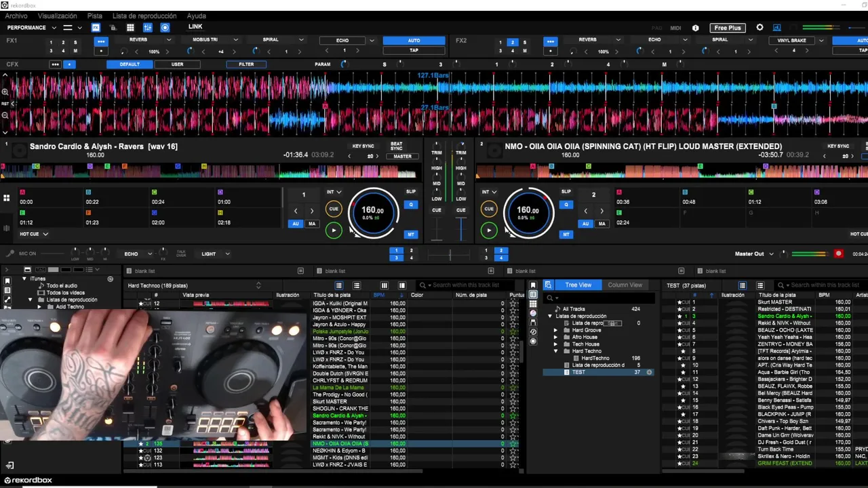
Task: Click the FILTER button in CFX
Action: click(x=246, y=64)
